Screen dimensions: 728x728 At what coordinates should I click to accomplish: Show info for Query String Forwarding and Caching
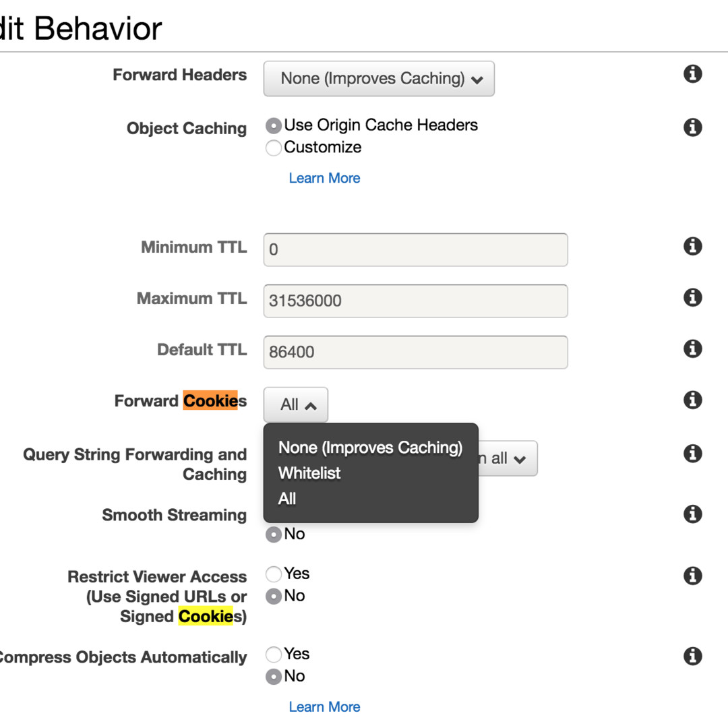(692, 454)
